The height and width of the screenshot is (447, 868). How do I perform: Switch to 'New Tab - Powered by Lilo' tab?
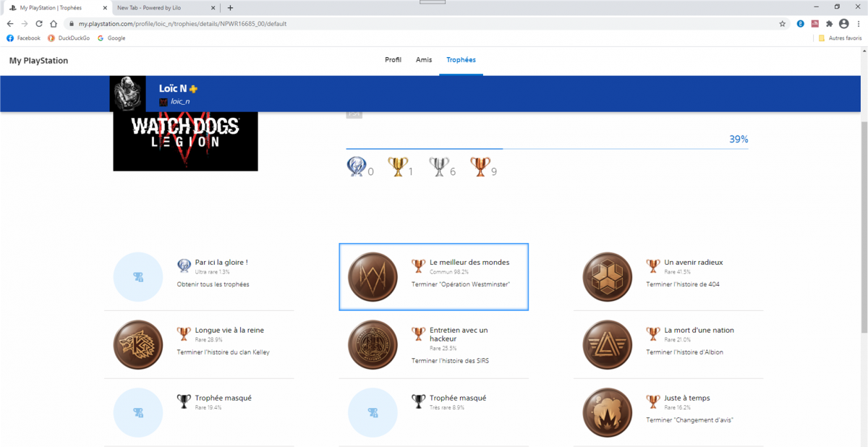click(x=166, y=7)
